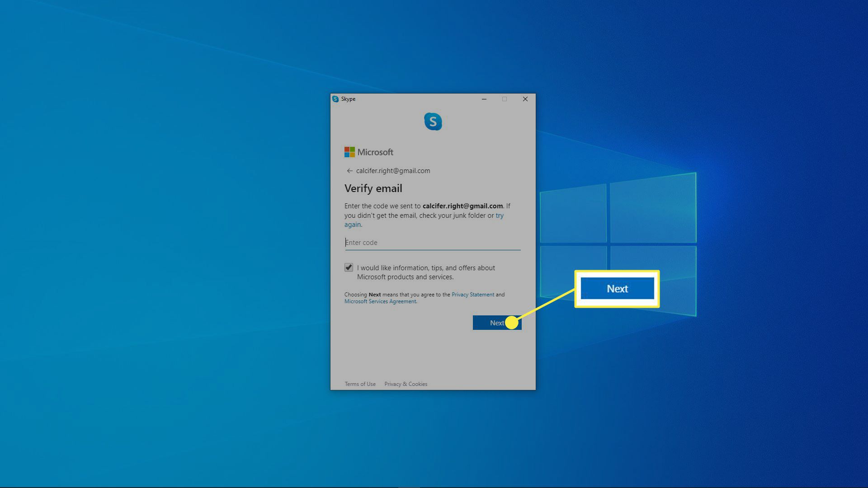Click the 'I would like information, tips' label

(x=426, y=268)
